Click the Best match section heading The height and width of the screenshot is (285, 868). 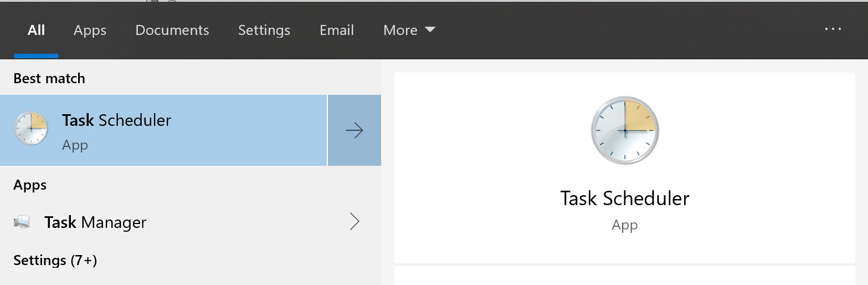click(49, 78)
